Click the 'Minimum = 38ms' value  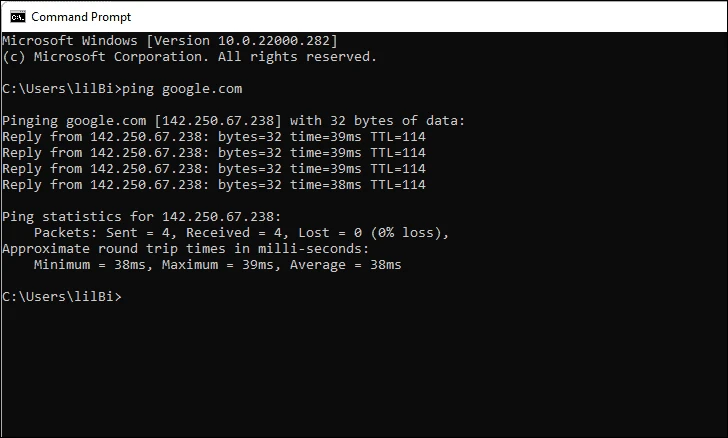(90, 265)
